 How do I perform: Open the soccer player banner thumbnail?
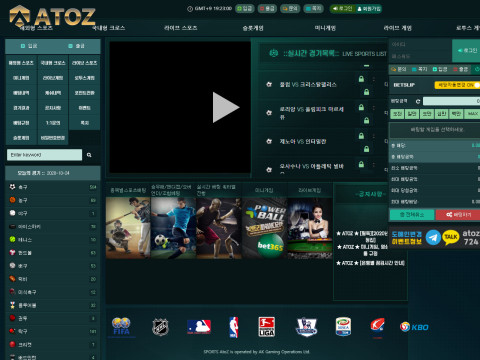click(173, 228)
